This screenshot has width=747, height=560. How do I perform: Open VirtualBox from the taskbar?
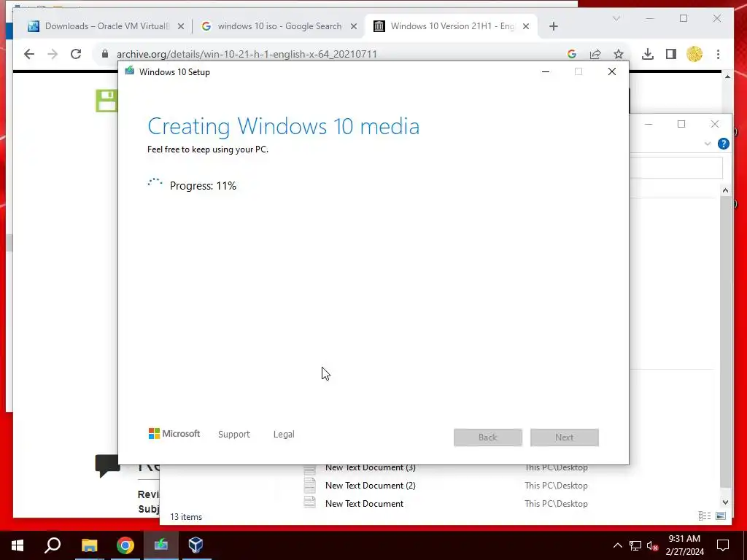(x=196, y=545)
